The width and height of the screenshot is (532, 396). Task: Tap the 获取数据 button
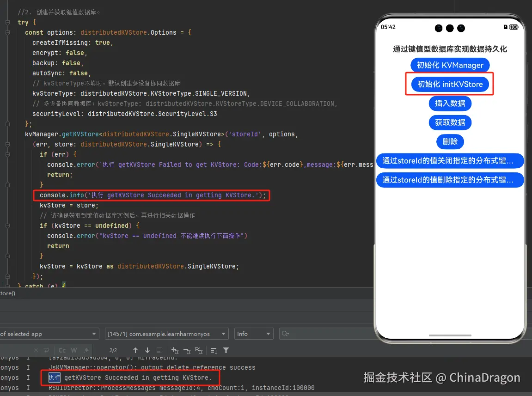tap(450, 122)
